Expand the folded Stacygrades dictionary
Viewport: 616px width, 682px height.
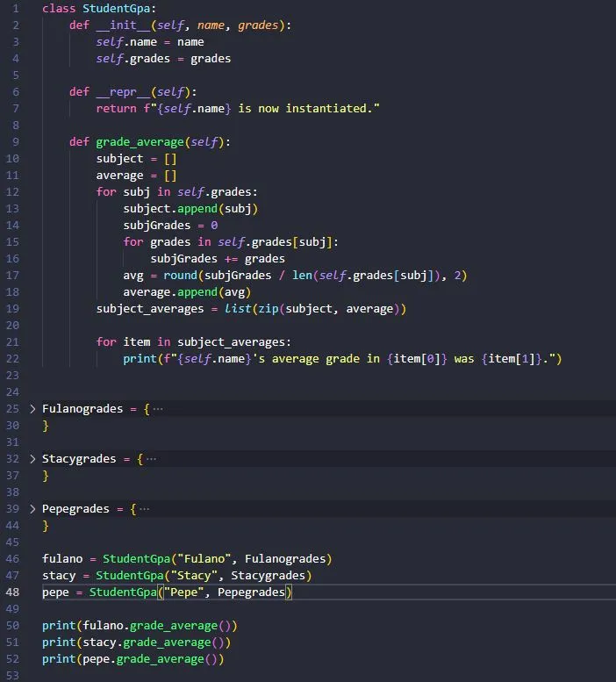(x=32, y=459)
